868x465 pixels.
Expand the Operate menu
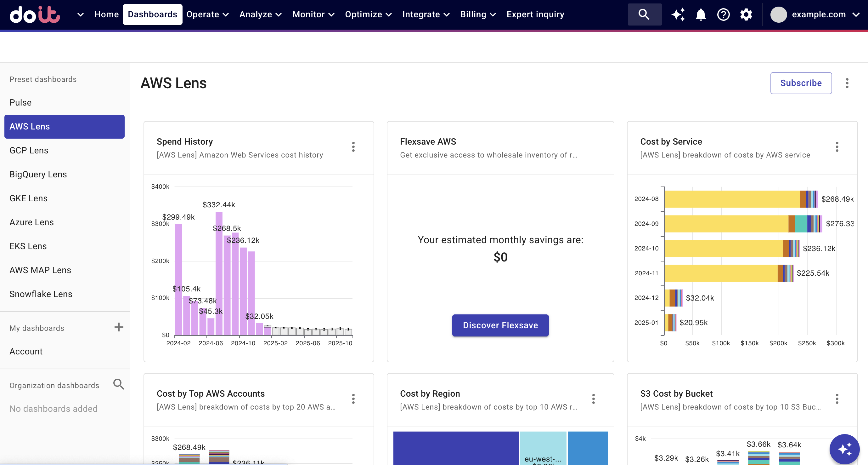[x=208, y=14]
